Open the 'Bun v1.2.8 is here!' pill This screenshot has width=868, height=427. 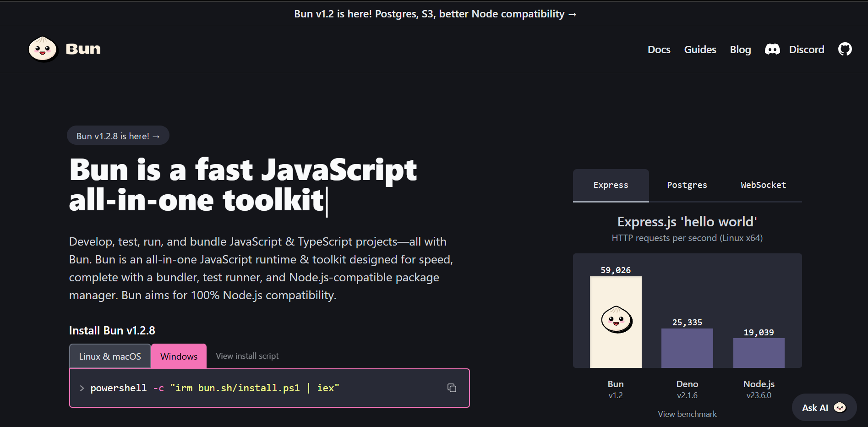pyautogui.click(x=118, y=136)
